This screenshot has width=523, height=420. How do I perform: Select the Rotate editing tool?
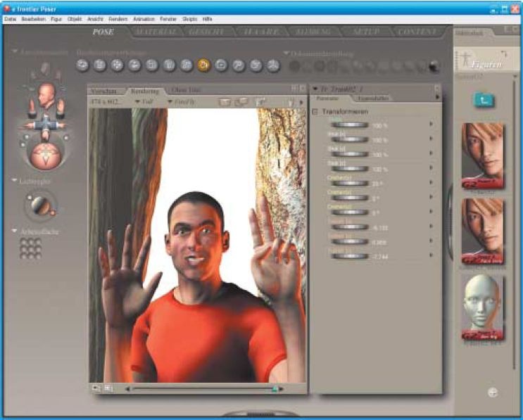(82, 65)
